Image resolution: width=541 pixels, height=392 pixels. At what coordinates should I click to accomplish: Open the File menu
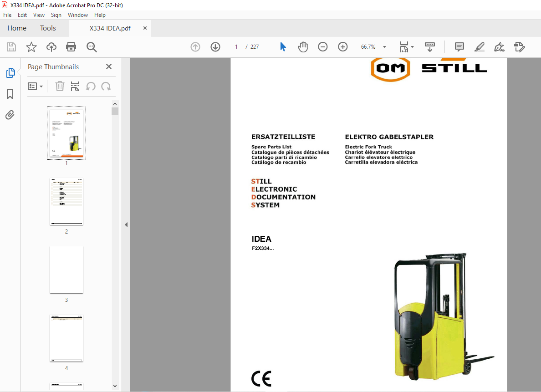(7, 15)
